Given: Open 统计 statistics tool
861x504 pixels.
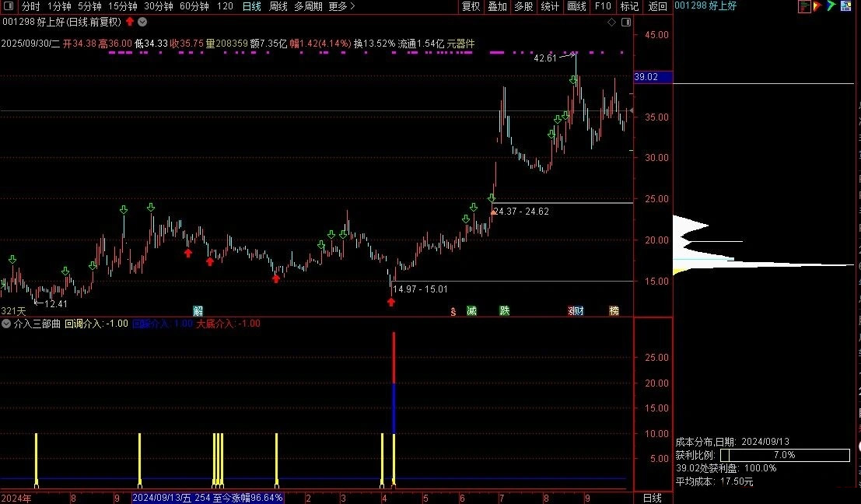Looking at the screenshot, I should point(550,6).
